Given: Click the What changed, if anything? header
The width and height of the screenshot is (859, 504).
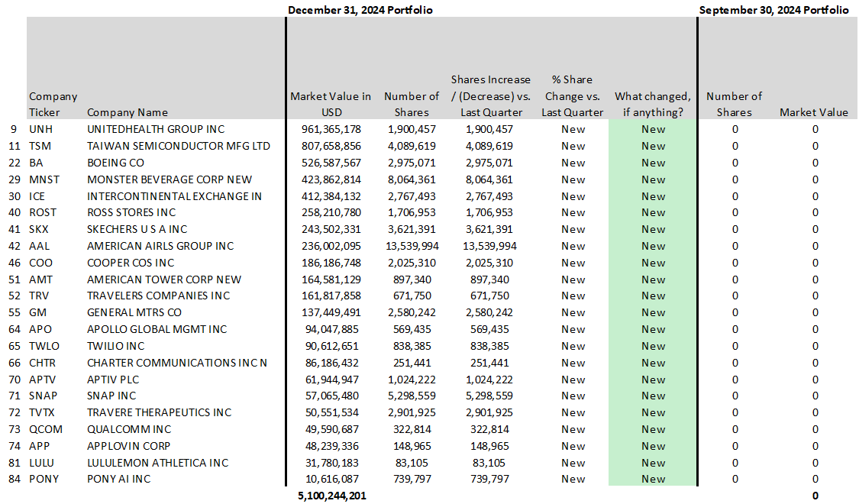Looking at the screenshot, I should 653,104.
